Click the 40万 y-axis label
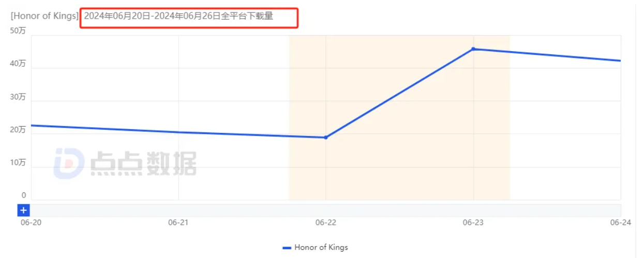Viewport: 644px width, 258px height. coord(18,64)
